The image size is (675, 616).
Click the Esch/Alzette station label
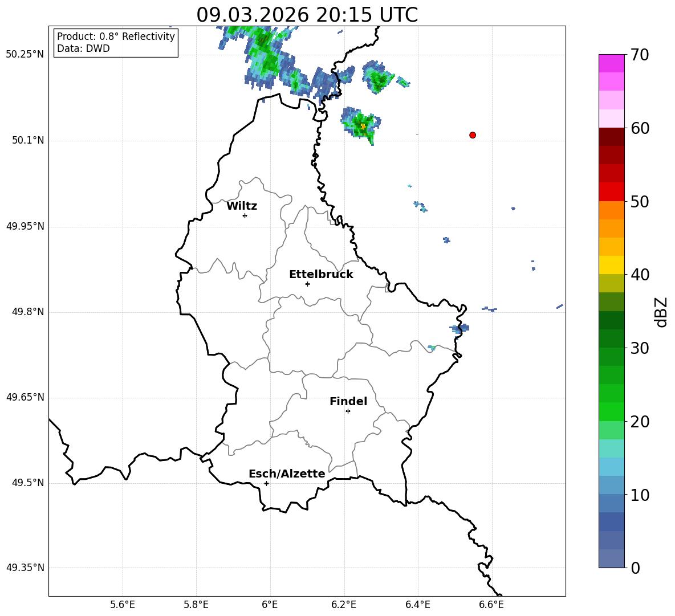coord(287,474)
